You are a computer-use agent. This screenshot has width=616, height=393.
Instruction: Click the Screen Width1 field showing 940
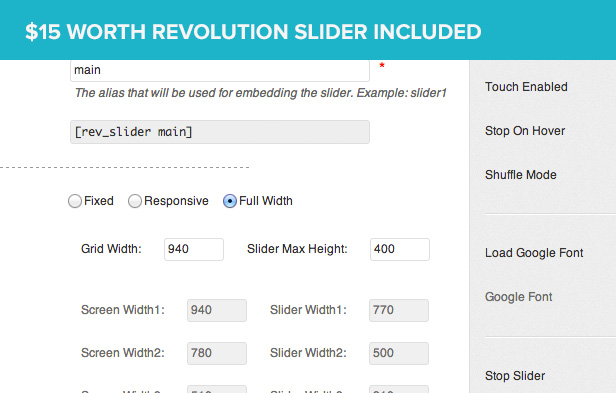(217, 310)
